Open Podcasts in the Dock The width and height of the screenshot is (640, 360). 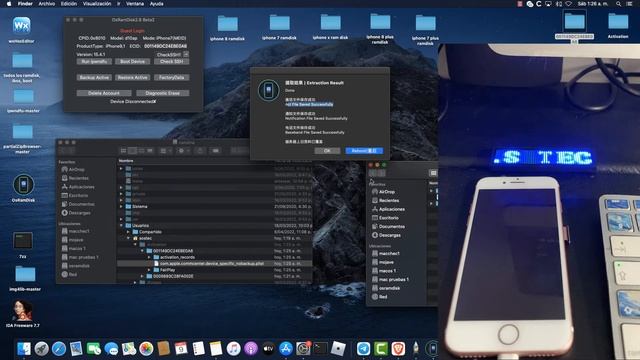click(x=251, y=349)
